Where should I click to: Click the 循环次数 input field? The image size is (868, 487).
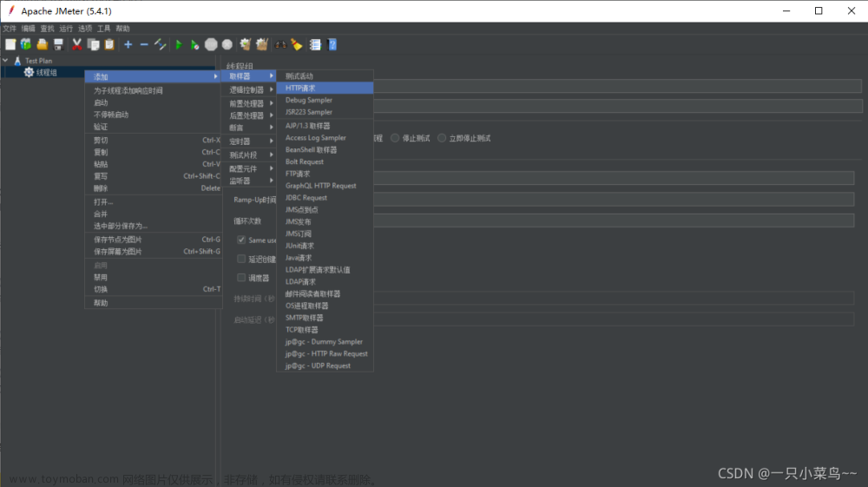(614, 220)
